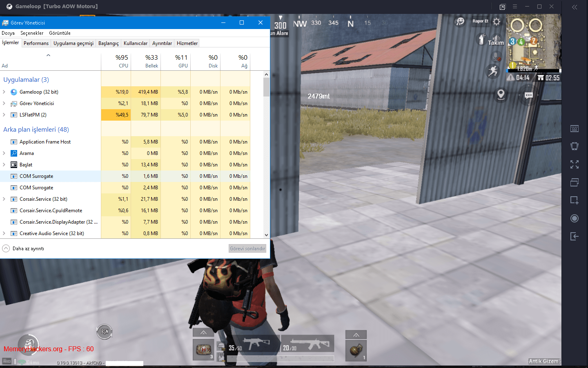This screenshot has height=368, width=588.
Task: Expand the LSFlatPM (2) process row
Action: coord(4,115)
